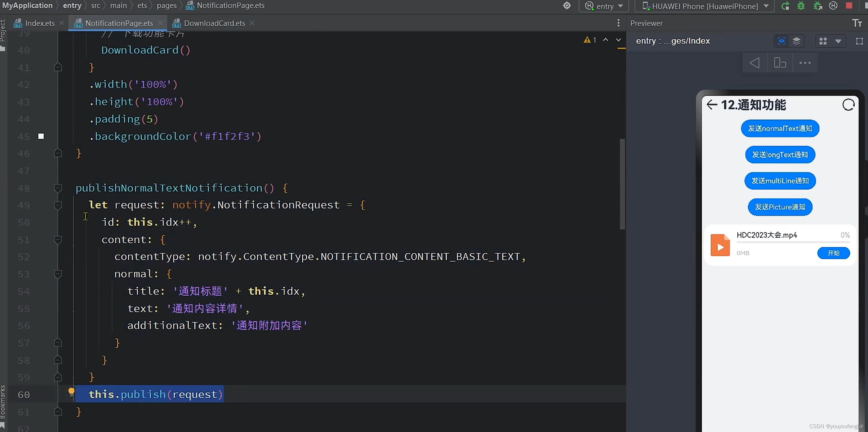Click the device orientation toggle icon

click(779, 63)
